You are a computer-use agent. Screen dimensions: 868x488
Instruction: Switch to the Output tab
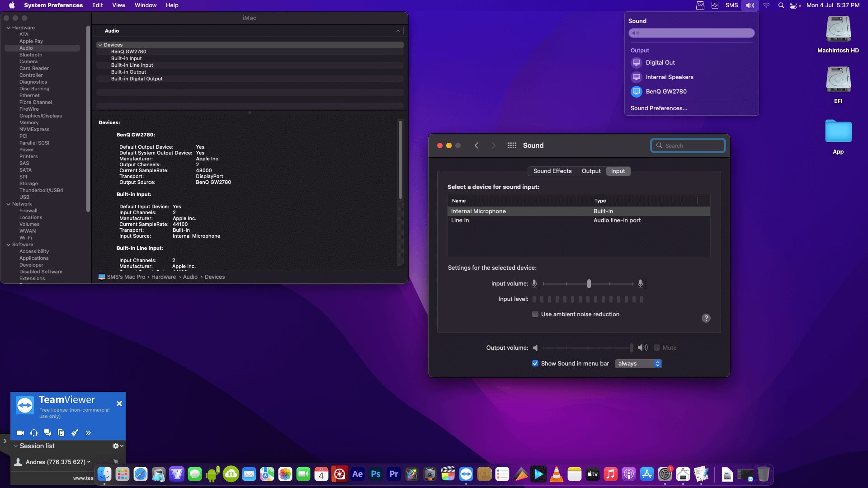591,171
